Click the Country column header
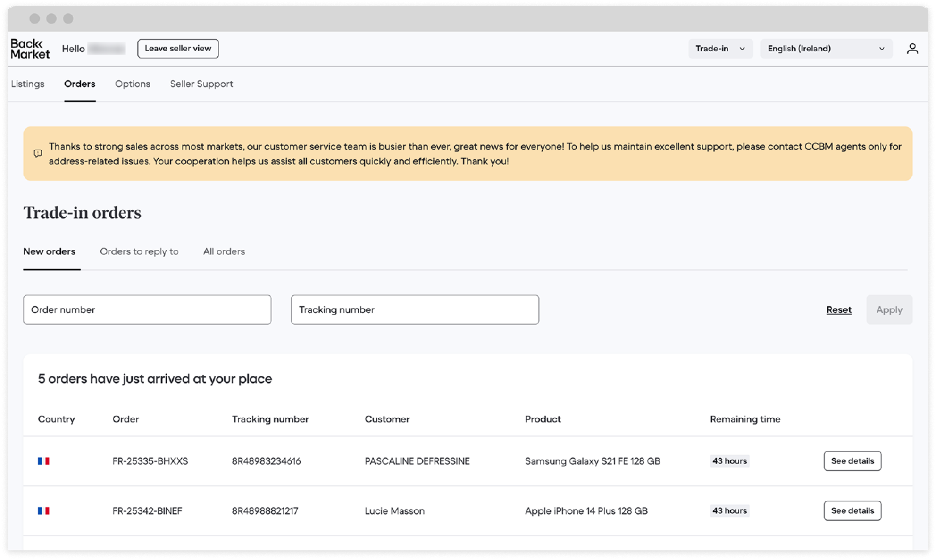This screenshot has height=560, width=936. [56, 419]
